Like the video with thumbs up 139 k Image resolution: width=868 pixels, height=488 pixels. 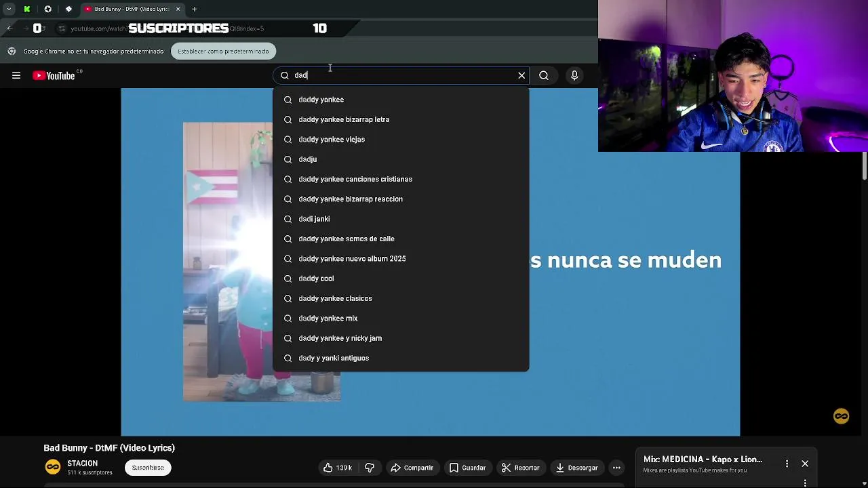tap(337, 468)
